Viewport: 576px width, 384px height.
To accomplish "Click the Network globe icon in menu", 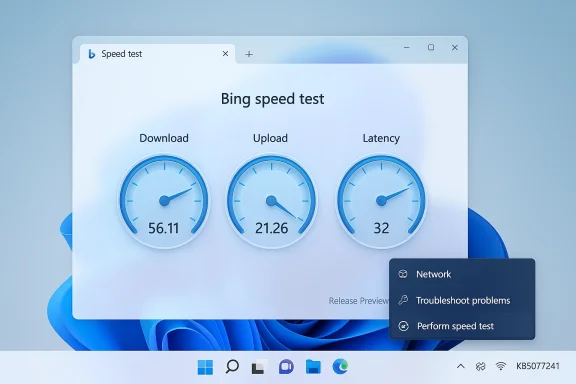I will click(x=403, y=274).
